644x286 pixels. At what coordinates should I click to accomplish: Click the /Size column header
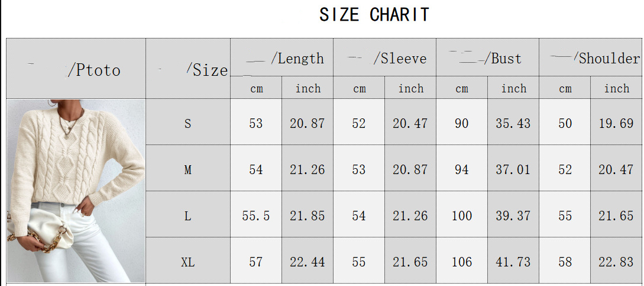point(188,69)
